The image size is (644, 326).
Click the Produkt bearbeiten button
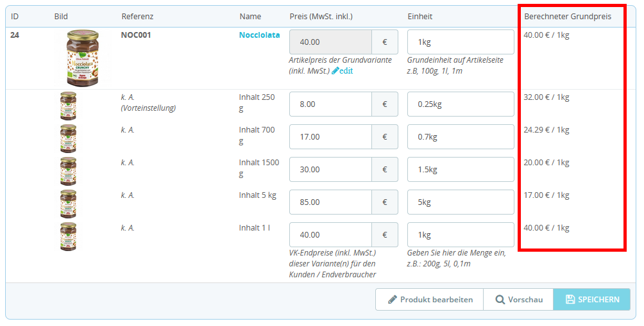[x=430, y=299]
